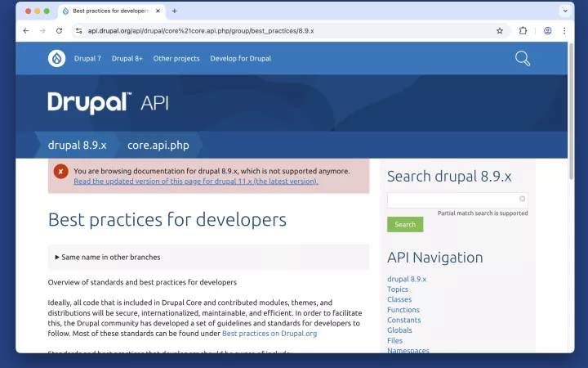
Task: Open Topics in API Navigation
Action: pos(398,289)
